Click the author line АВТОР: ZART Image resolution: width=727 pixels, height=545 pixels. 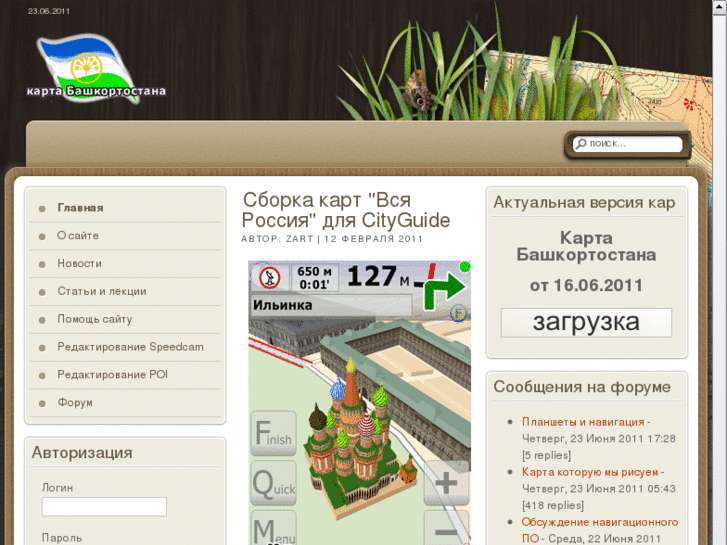click(x=277, y=239)
